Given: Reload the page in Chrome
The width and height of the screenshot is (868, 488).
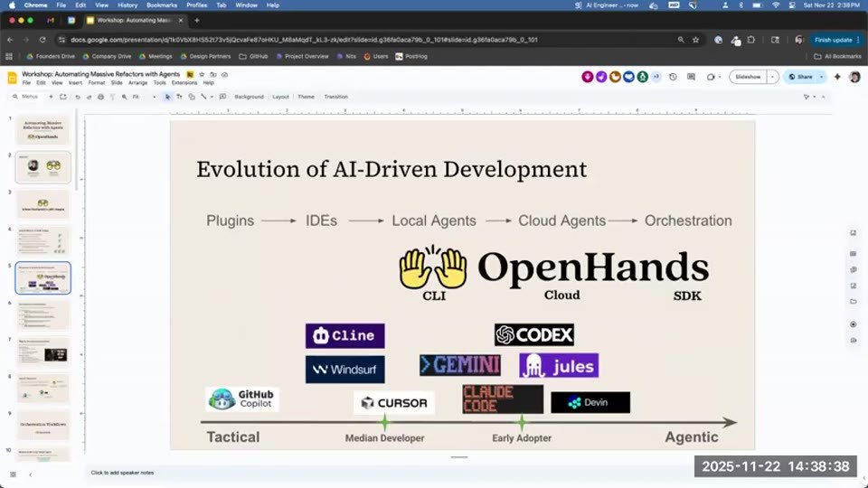Looking at the screenshot, I should pyautogui.click(x=42, y=40).
